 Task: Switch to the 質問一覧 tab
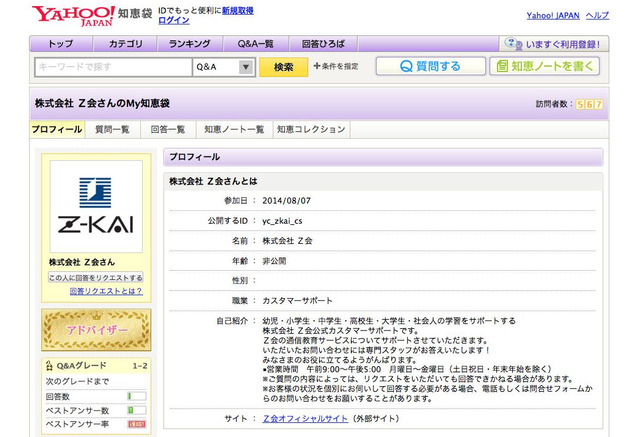coord(112,129)
